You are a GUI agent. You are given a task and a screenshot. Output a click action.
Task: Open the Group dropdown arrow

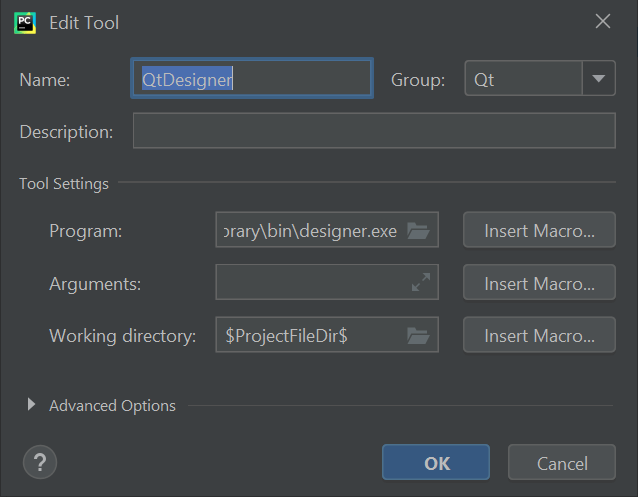pos(599,78)
